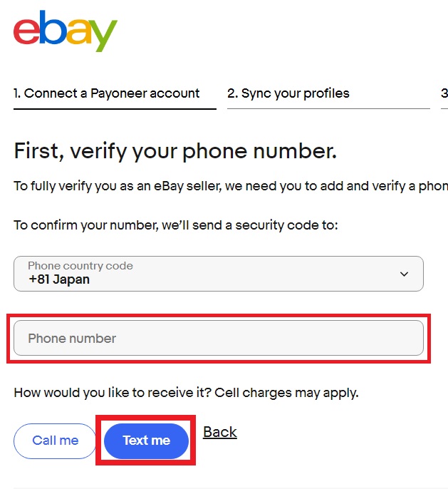Select the Connect a Payoneer account step

coord(106,93)
